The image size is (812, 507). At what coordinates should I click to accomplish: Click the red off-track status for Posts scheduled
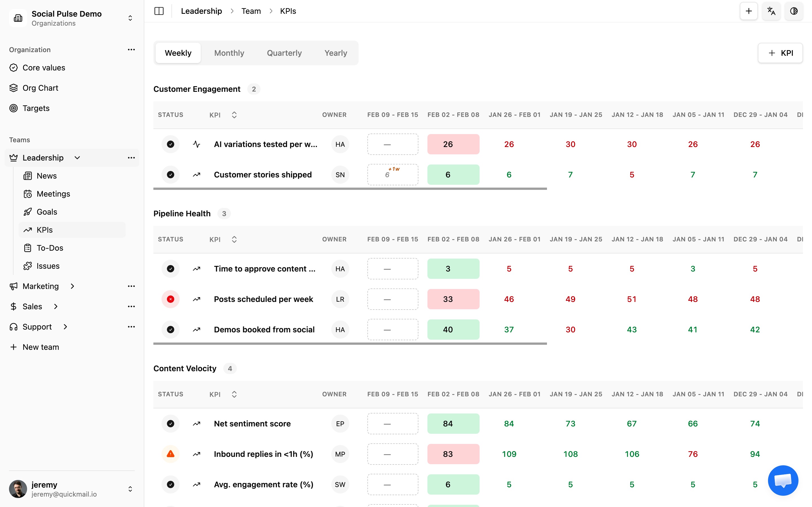pyautogui.click(x=171, y=299)
